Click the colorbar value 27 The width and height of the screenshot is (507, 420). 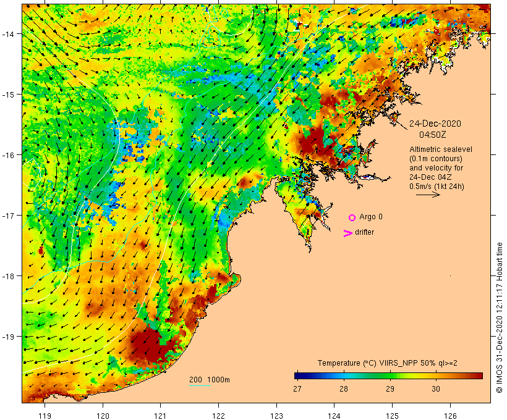[297, 388]
